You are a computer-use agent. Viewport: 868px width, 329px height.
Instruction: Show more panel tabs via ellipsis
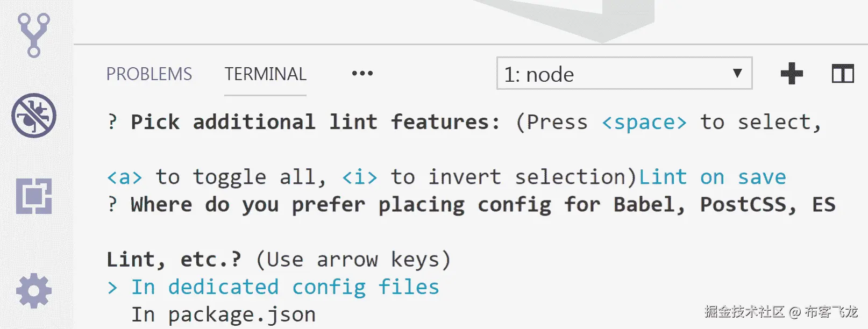click(x=362, y=74)
